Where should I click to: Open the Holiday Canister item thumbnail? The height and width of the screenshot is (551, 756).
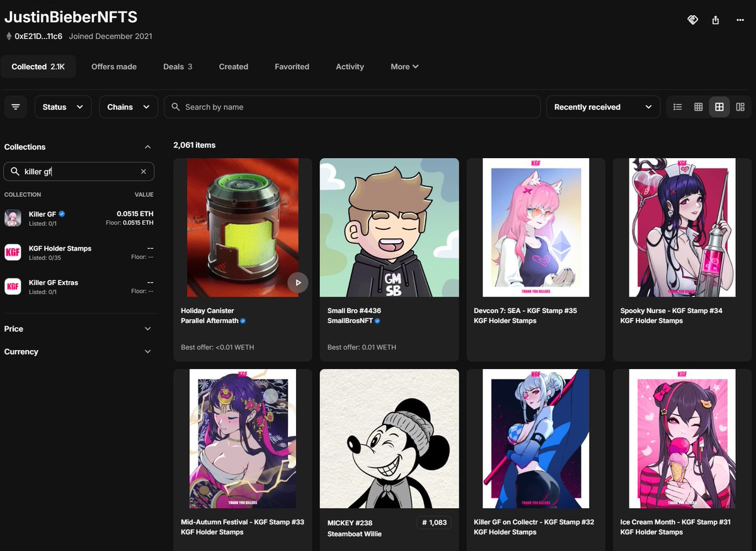243,228
